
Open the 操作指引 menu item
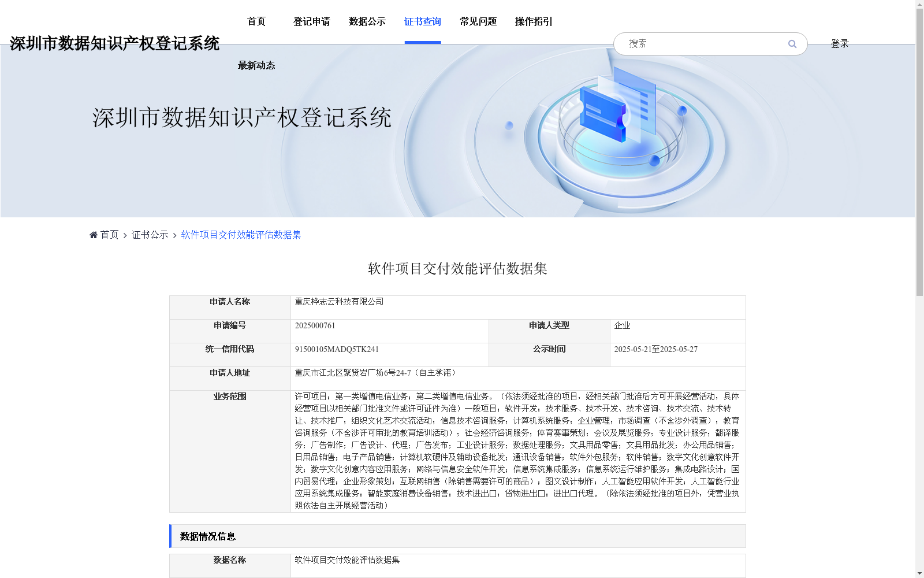[x=534, y=21]
